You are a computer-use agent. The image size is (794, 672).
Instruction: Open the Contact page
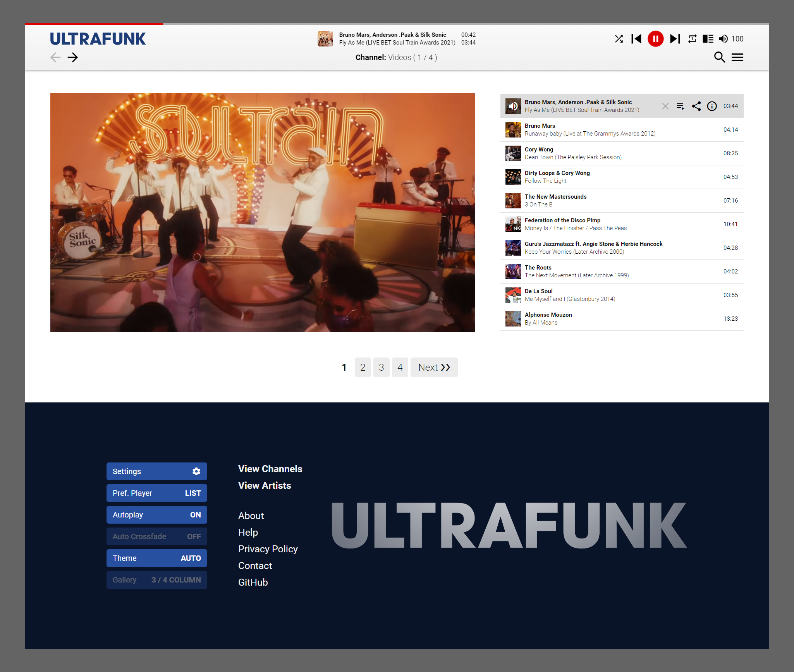pyautogui.click(x=255, y=565)
